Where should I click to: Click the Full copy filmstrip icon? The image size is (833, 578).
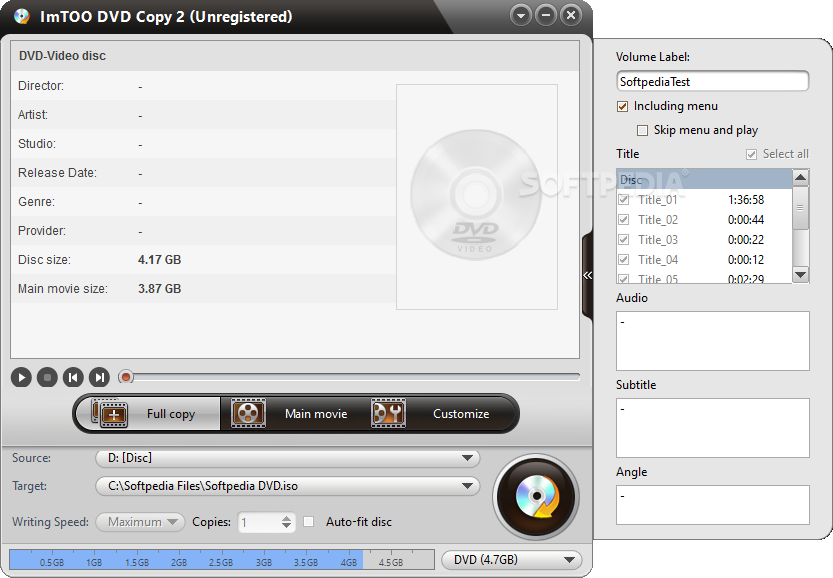click(110, 413)
